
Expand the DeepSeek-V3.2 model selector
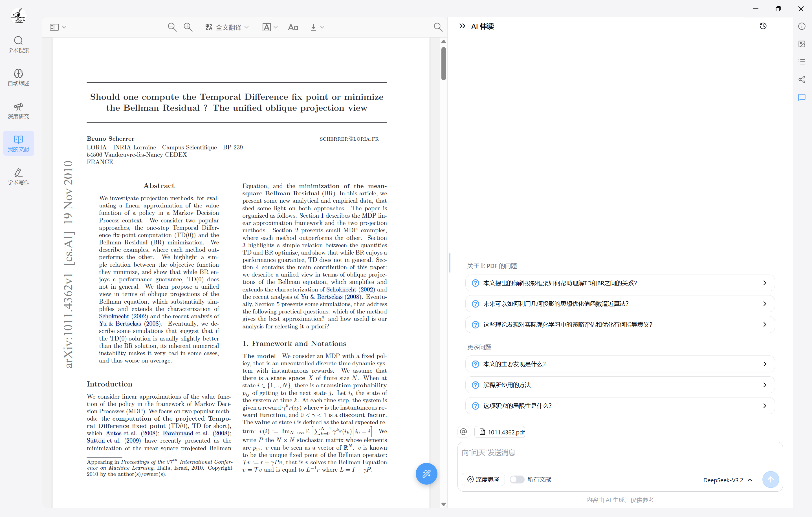point(727,480)
